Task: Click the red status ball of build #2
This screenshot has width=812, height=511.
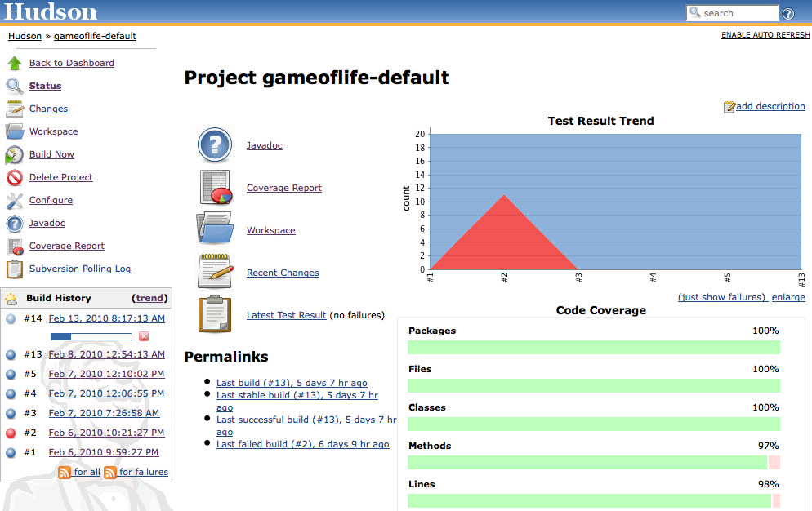Action: pyautogui.click(x=11, y=433)
